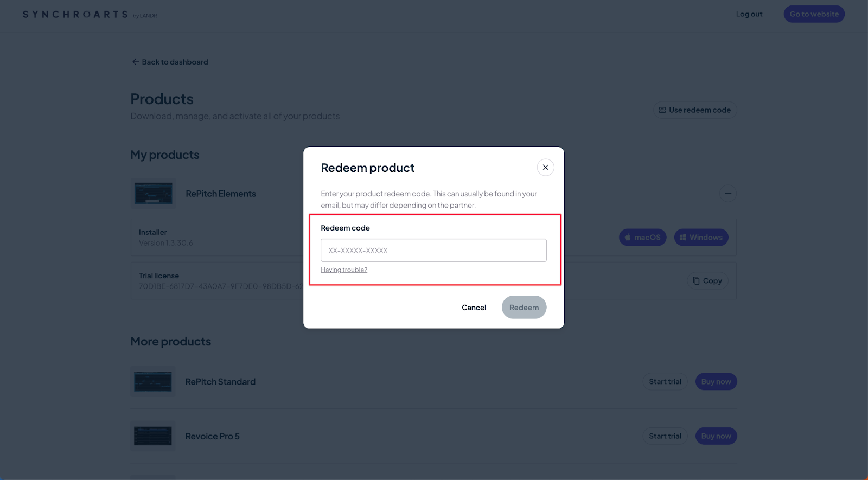
Task: Buy RePitch Standard now
Action: (x=716, y=382)
